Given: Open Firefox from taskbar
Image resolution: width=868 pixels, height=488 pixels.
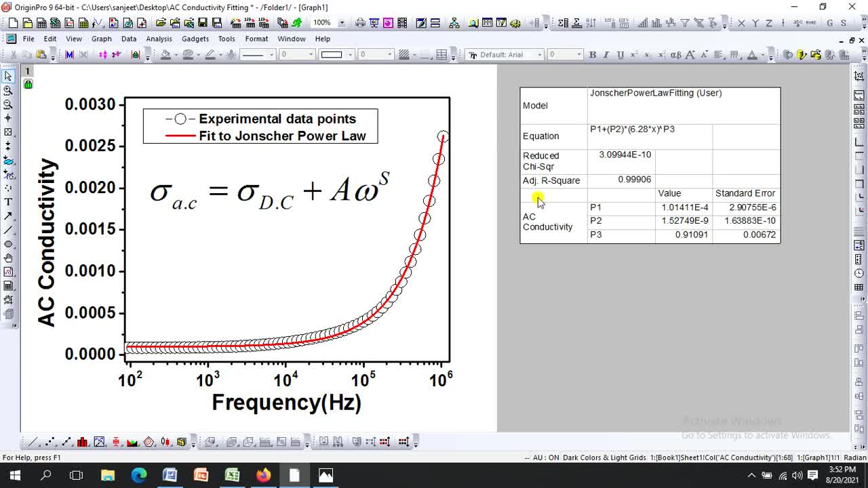Looking at the screenshot, I should pyautogui.click(x=263, y=475).
